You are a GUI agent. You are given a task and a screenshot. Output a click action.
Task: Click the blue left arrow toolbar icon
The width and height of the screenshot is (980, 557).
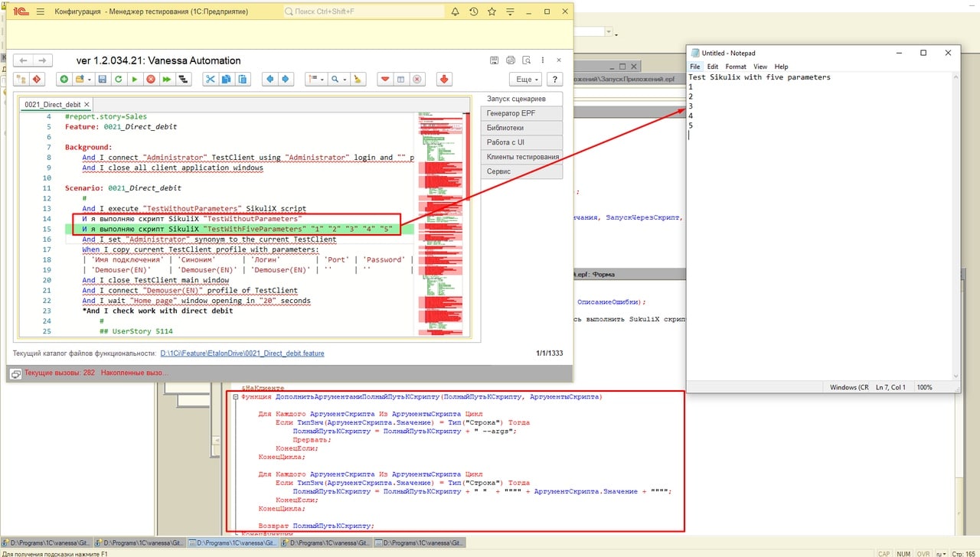(x=269, y=79)
